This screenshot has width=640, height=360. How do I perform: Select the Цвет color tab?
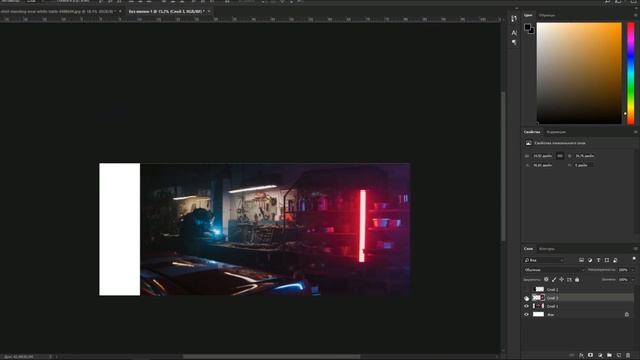528,15
